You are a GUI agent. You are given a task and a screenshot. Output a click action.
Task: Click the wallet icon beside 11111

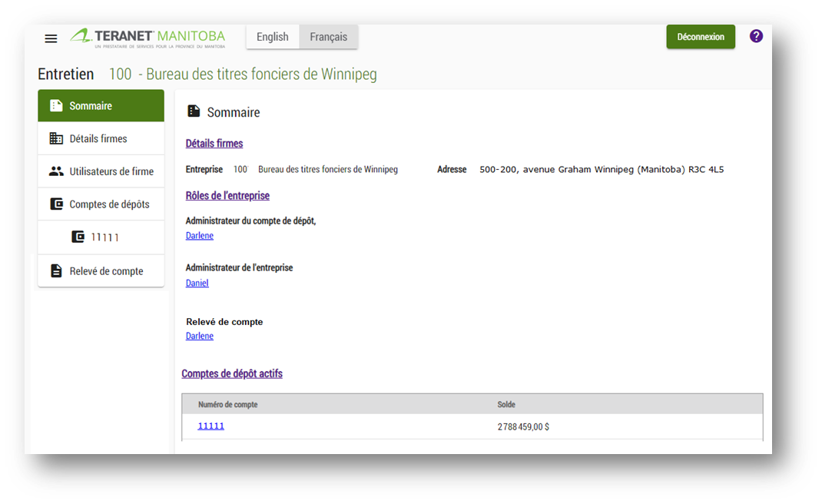coord(78,237)
